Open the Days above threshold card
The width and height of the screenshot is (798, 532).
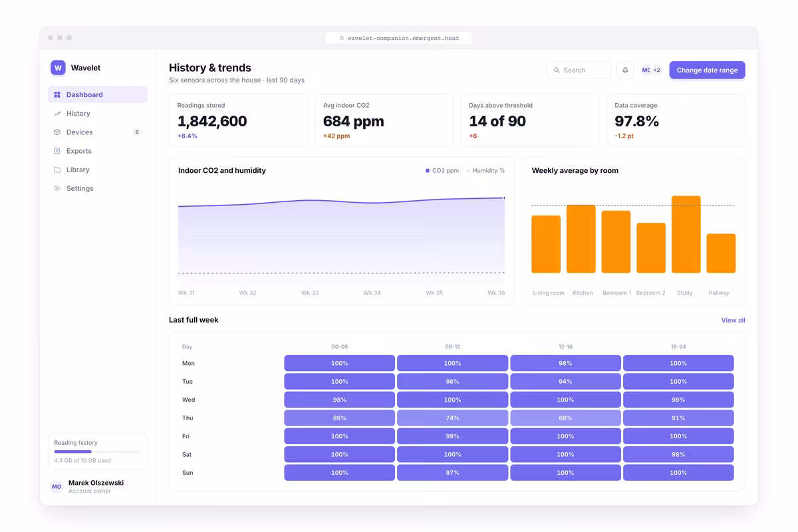click(x=530, y=120)
